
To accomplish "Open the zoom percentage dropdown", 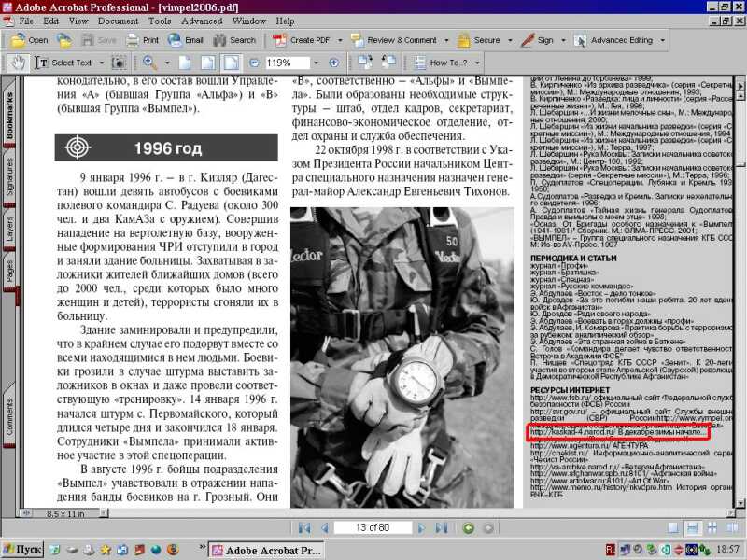I will tap(315, 63).
